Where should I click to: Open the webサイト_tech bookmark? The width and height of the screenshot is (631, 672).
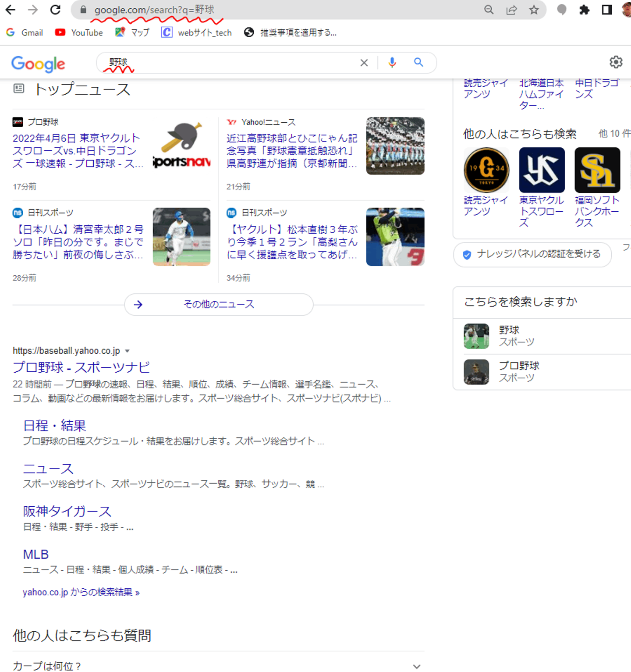pos(196,32)
